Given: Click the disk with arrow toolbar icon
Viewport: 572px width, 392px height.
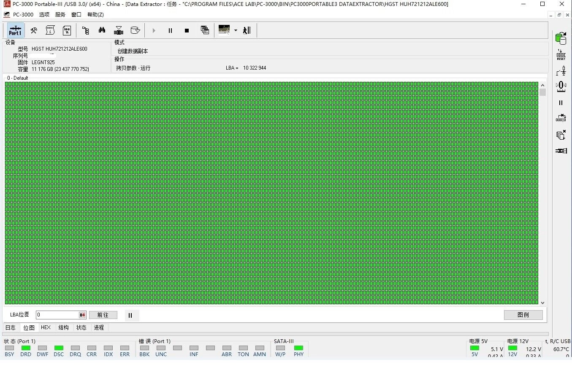Looking at the screenshot, I should [x=135, y=30].
